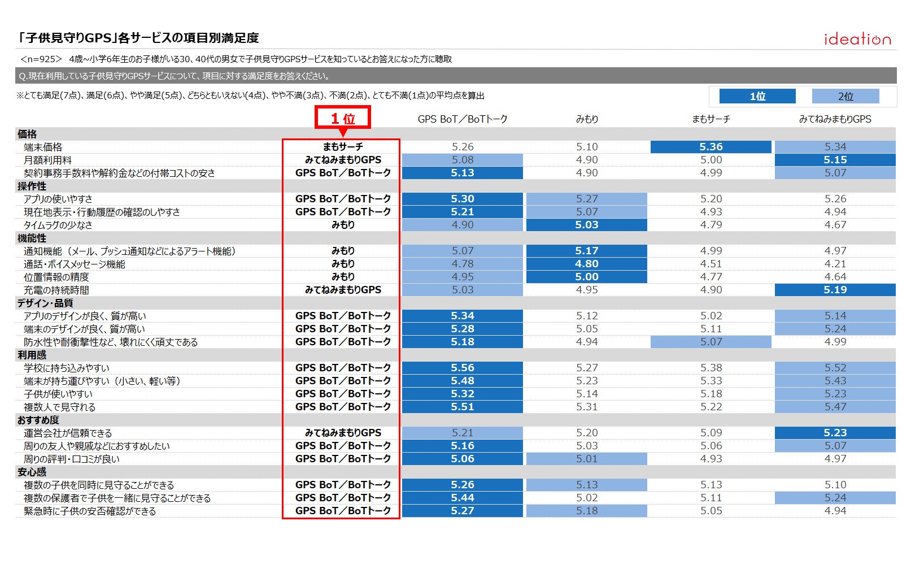924x573 pixels.
Task: Click the "5.30" score in the アプリの使いやすさ row
Action: pyautogui.click(x=463, y=199)
